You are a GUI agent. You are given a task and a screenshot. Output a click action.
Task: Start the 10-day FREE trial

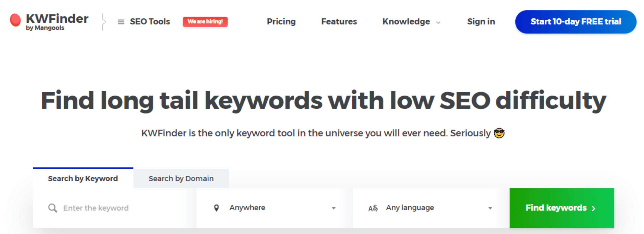coord(576,22)
